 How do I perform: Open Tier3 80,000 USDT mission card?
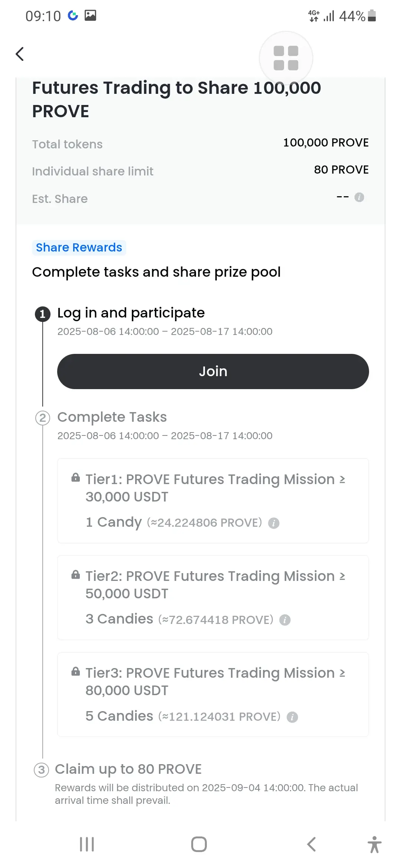pyautogui.click(x=213, y=694)
